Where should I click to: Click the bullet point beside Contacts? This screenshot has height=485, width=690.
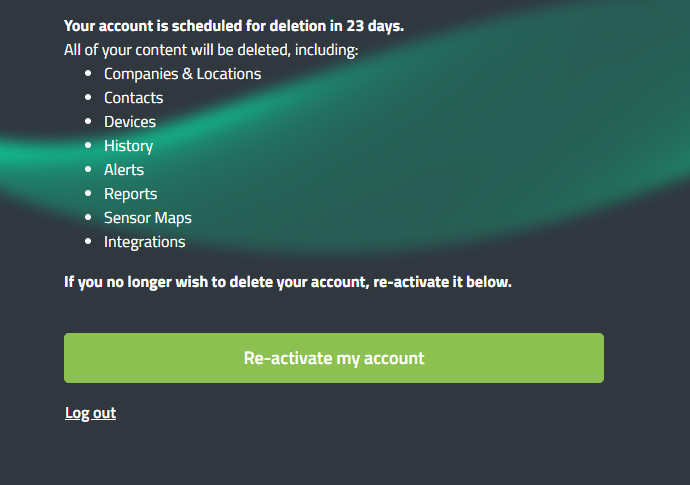(x=88, y=98)
